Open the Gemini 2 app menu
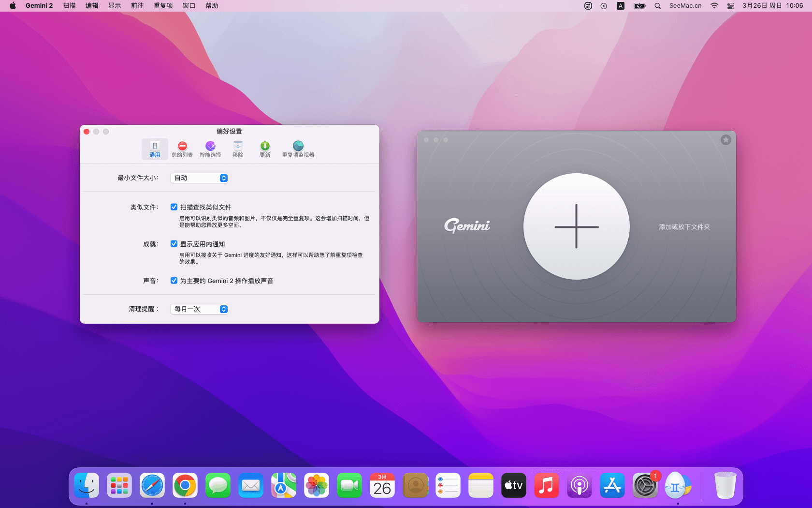The height and width of the screenshot is (508, 812). pos(39,6)
